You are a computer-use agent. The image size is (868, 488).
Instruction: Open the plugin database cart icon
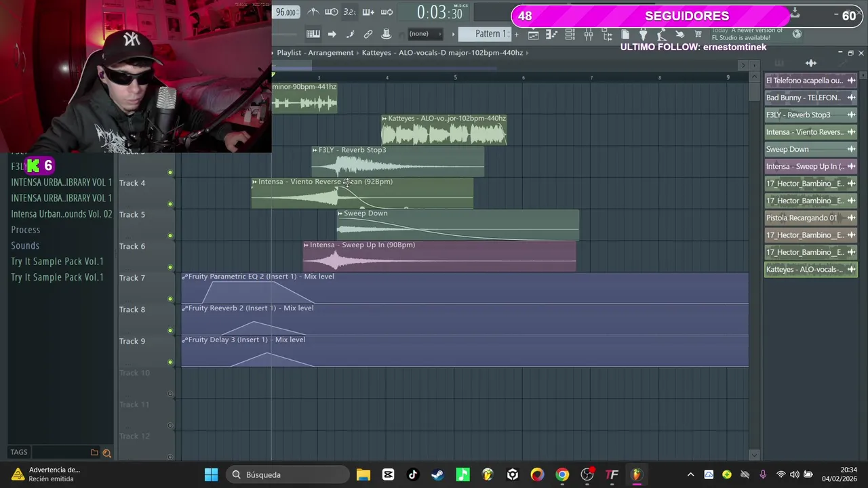(698, 34)
